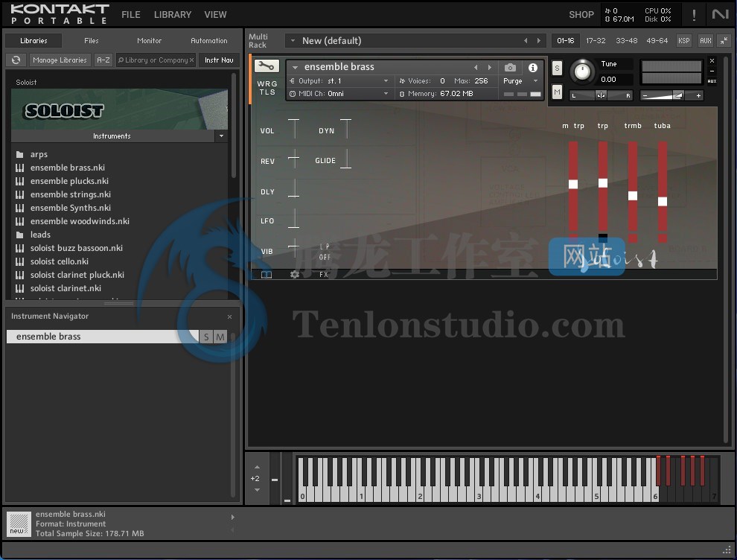Mute the ensemble brass instrument header
The image size is (737, 560).
coord(557,92)
